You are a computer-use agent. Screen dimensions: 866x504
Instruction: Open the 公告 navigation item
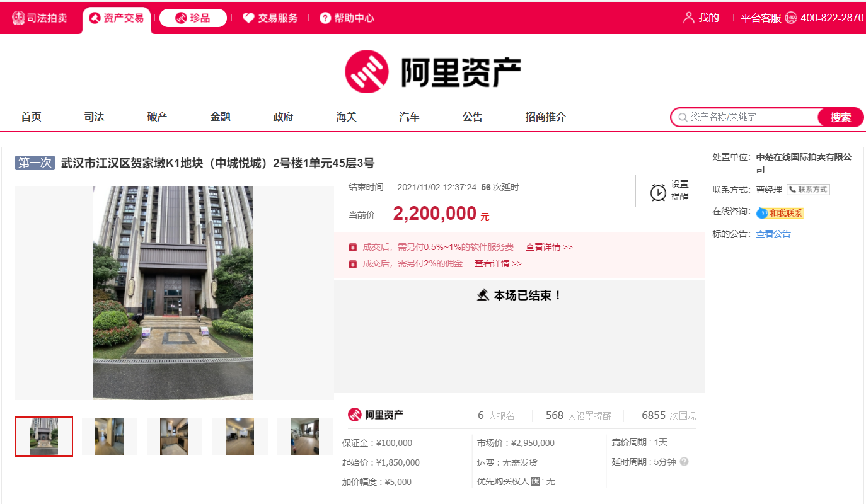(472, 117)
